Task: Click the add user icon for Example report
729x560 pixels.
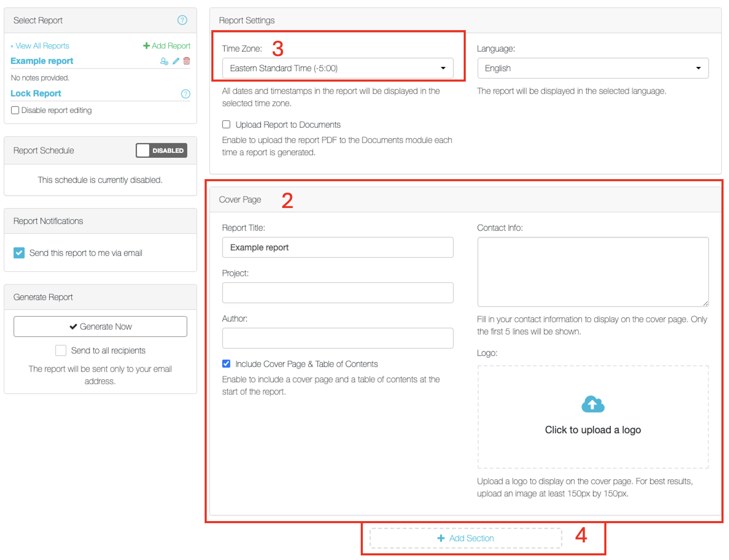Action: pyautogui.click(x=164, y=61)
